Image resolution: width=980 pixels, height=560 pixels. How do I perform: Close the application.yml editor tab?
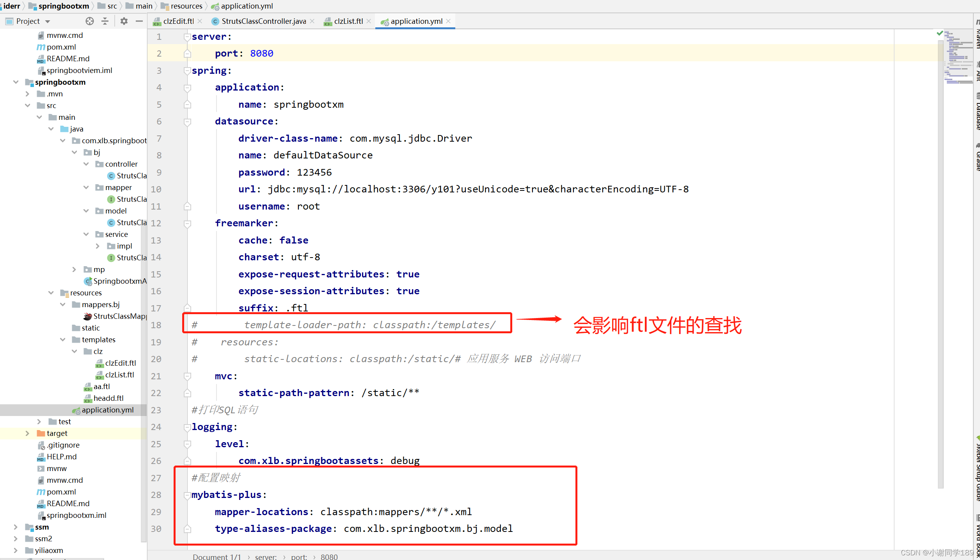tap(449, 21)
